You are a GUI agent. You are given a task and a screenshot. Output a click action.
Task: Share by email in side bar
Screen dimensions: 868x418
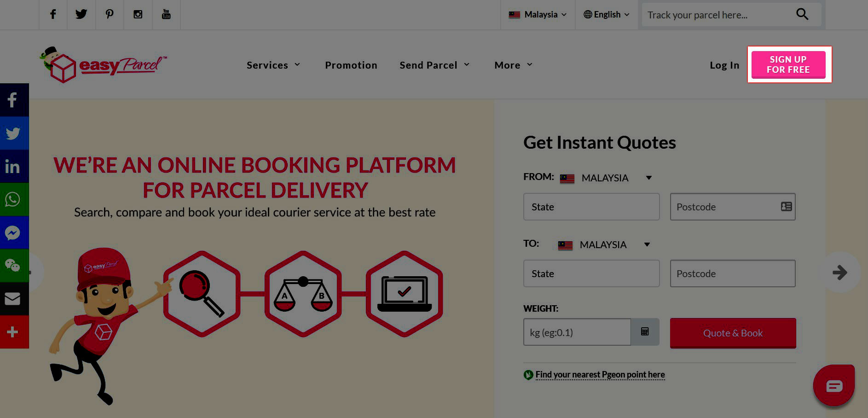click(x=14, y=299)
